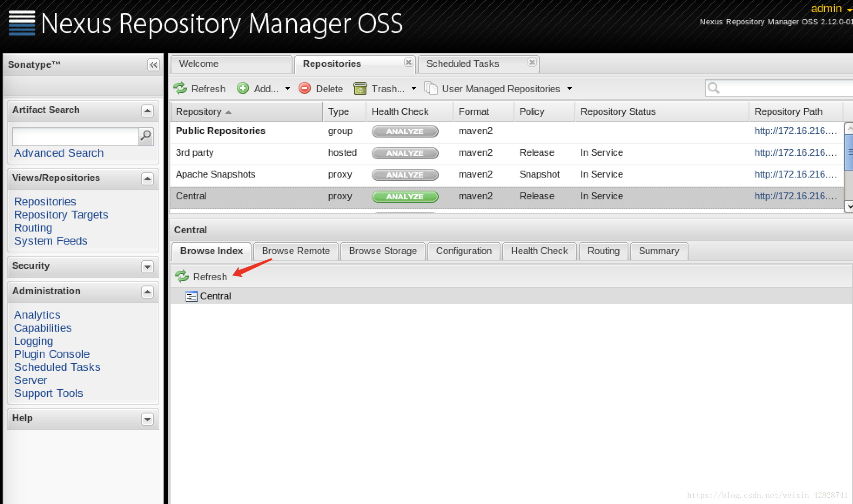The height and width of the screenshot is (504, 853).
Task: Open the Health Check tab
Action: pos(539,251)
